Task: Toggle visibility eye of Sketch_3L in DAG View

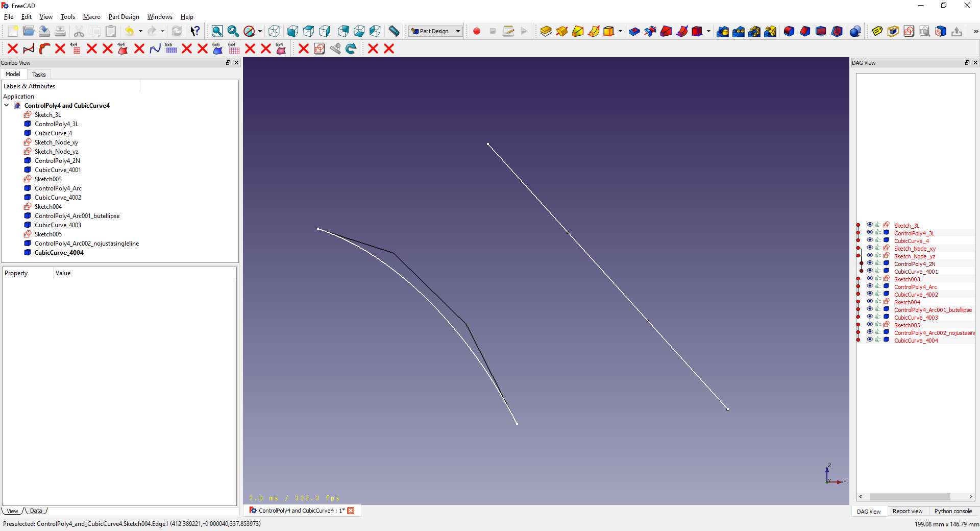Action: (x=870, y=225)
